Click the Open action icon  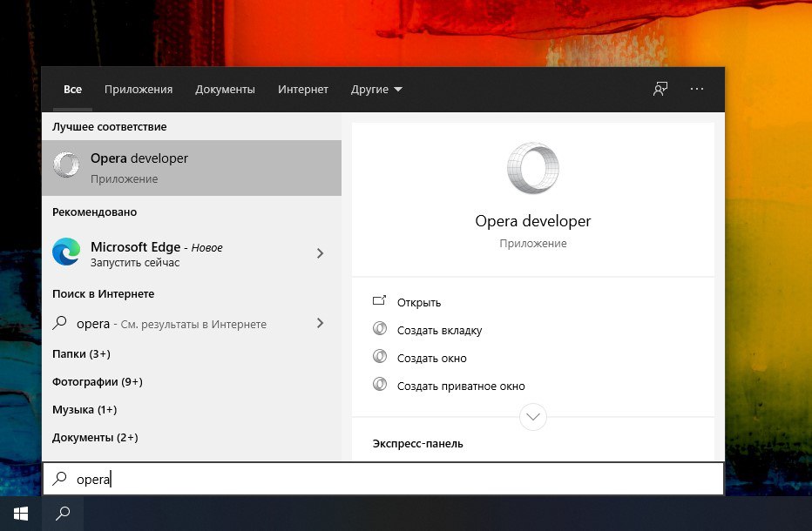pos(380,300)
